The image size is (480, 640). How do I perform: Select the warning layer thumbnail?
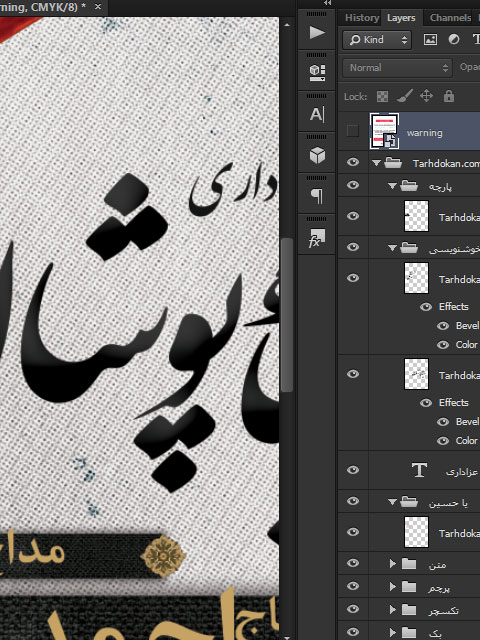[384, 131]
